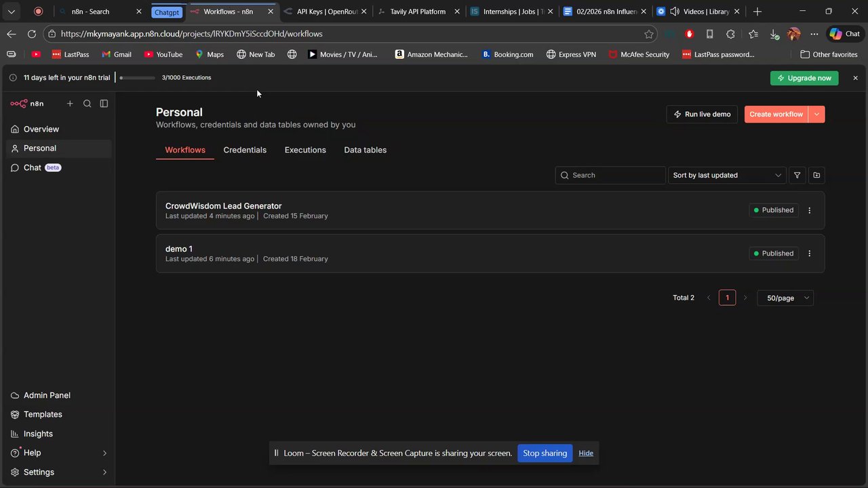Viewport: 868px width, 488px height.
Task: Select Personal in the sidebar
Action: pos(58,148)
